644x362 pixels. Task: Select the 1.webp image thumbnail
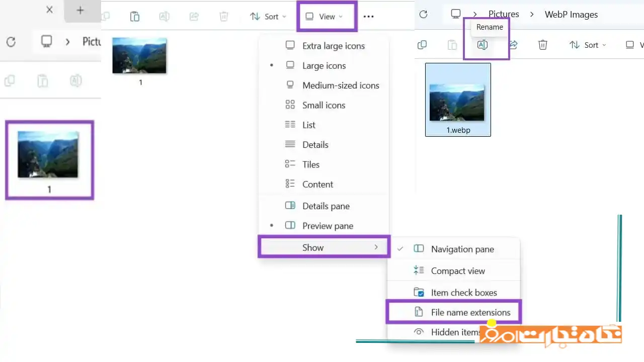point(458,99)
